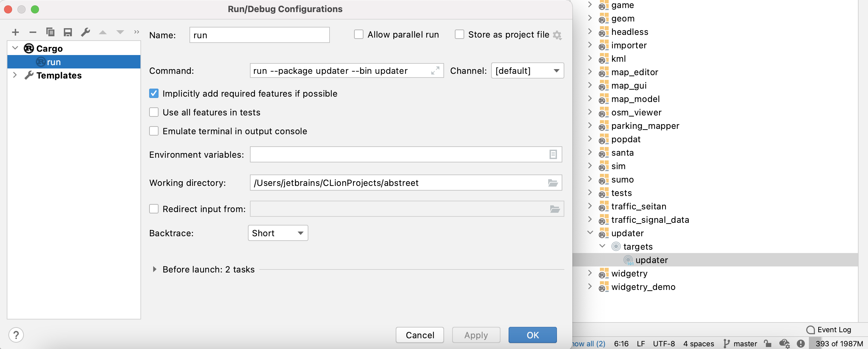Viewport: 868px width, 349px height.
Task: Click the Apply button
Action: (x=476, y=335)
